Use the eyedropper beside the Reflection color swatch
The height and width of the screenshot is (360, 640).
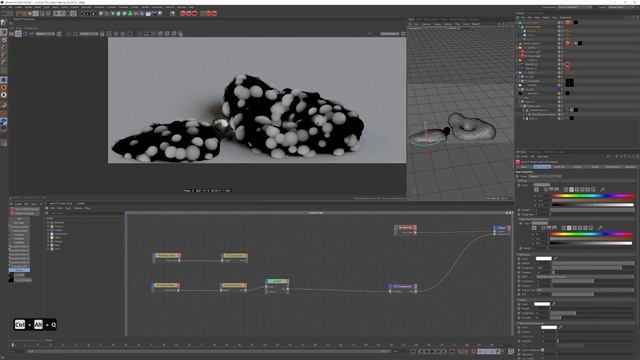coord(556,258)
